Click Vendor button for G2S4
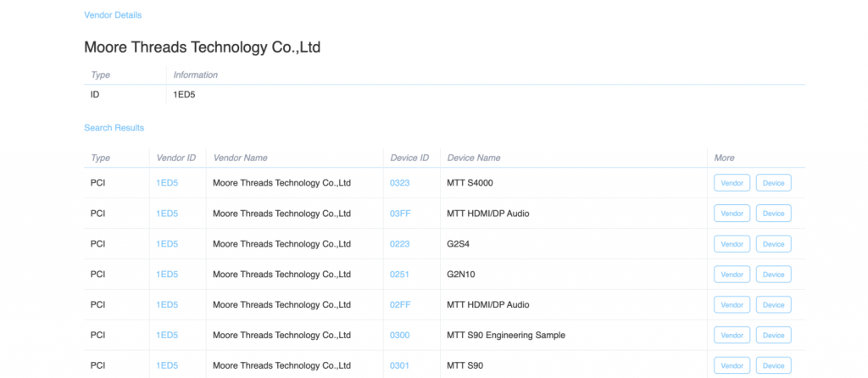Image resolution: width=868 pixels, height=378 pixels. pos(732,243)
